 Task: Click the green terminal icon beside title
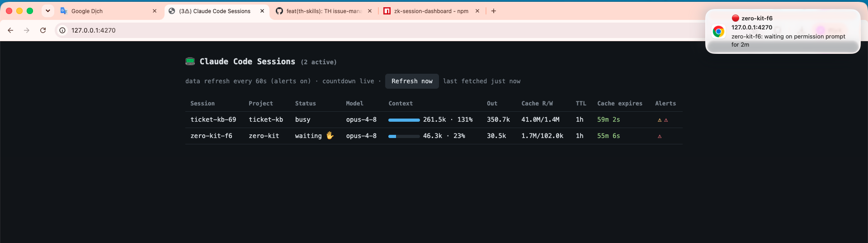click(190, 62)
